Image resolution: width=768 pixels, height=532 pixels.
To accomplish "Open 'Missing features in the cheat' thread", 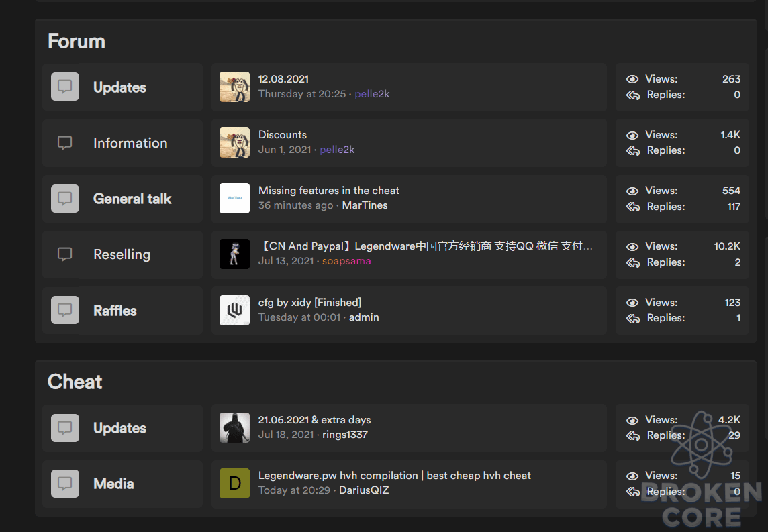I will click(329, 191).
